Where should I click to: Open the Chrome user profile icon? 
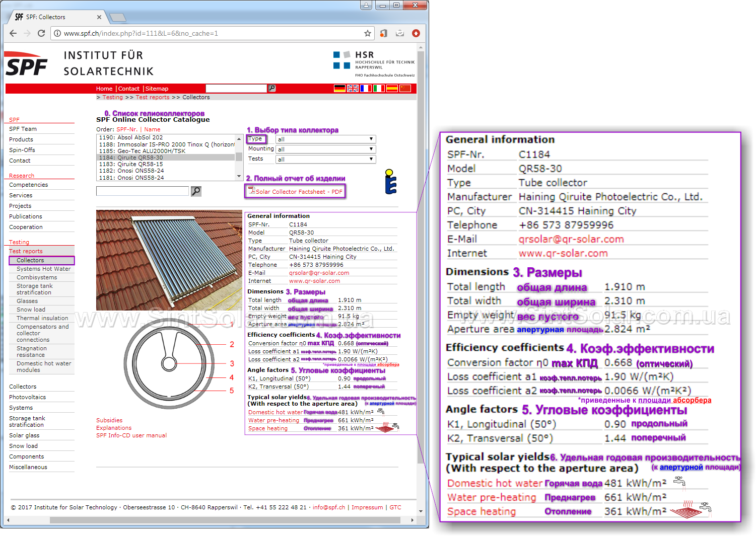[x=366, y=5]
